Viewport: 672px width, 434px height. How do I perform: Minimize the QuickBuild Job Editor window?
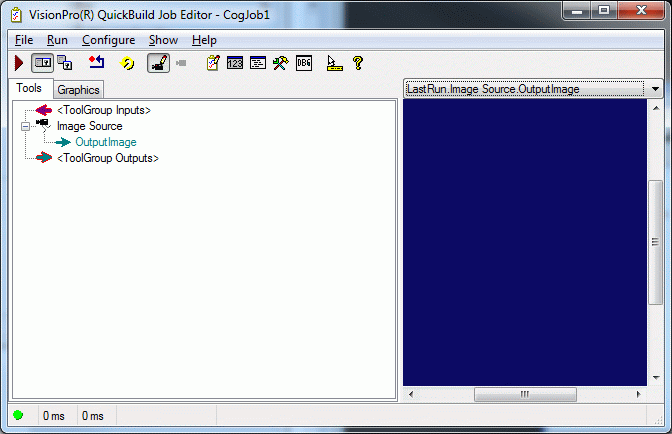pyautogui.click(x=577, y=10)
